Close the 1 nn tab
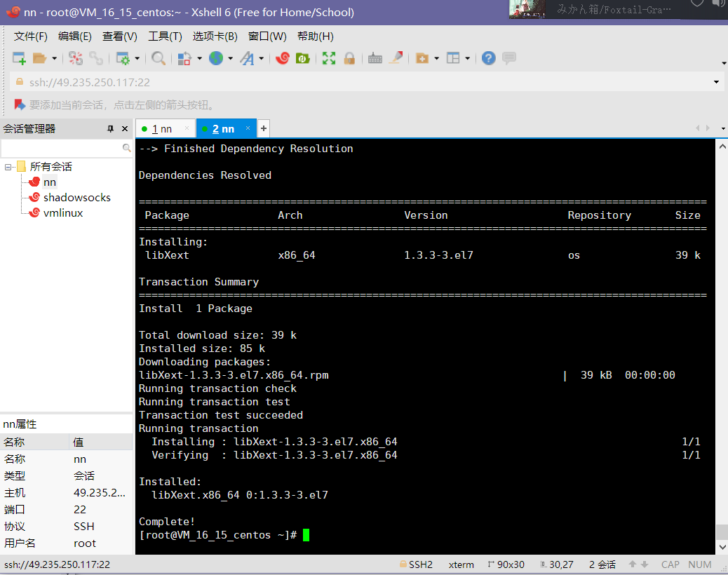 tap(187, 128)
